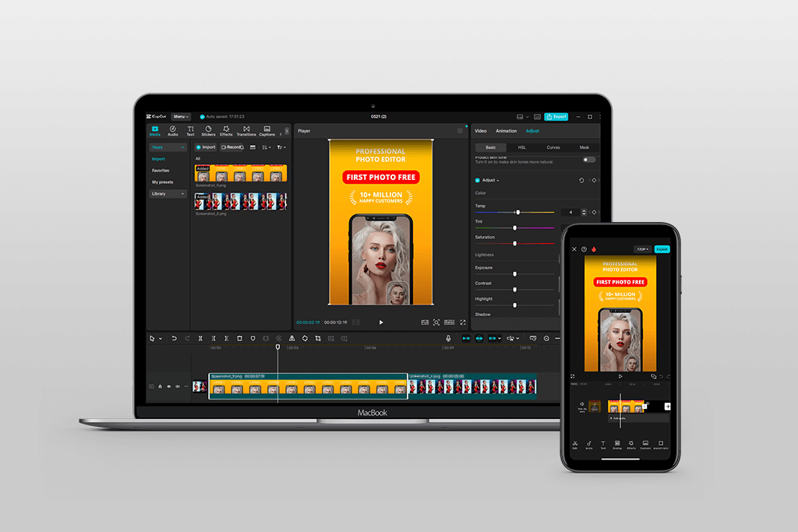
Task: Click fullscreen icon in laptop Player
Action: [x=463, y=322]
